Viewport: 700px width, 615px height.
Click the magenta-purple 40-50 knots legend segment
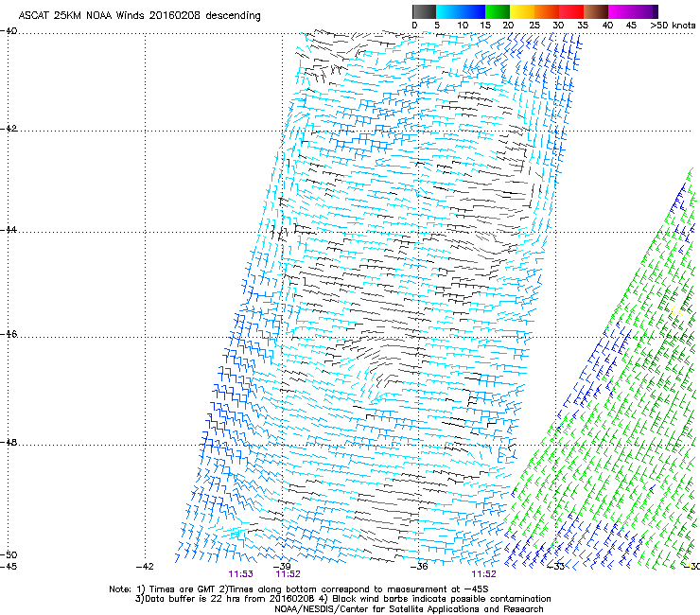[633, 11]
